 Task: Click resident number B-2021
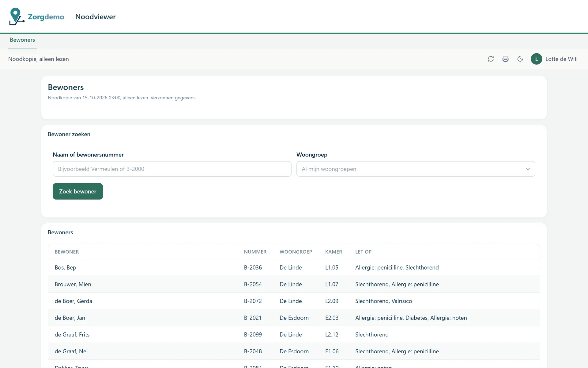(x=253, y=318)
